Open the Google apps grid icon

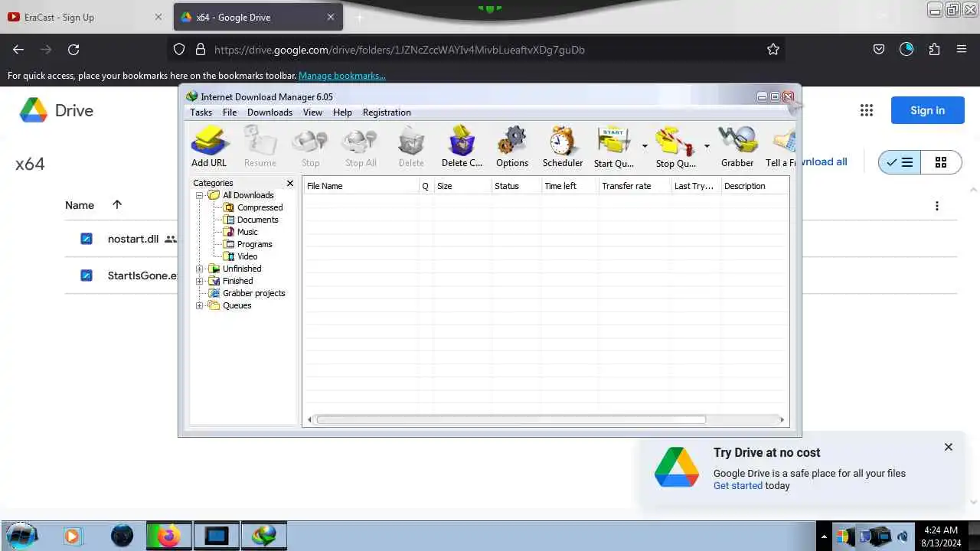pos(867,110)
